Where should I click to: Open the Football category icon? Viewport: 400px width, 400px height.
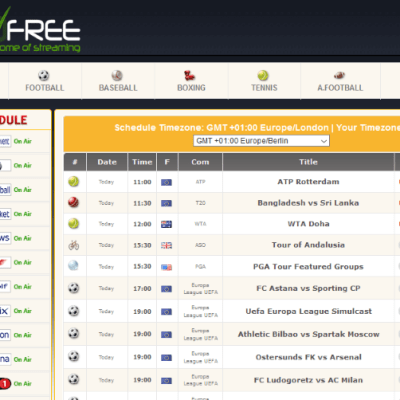pyautogui.click(x=44, y=76)
